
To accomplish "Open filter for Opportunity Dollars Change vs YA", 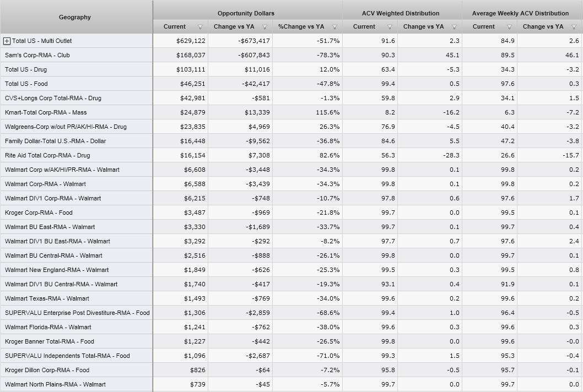I will (264, 27).
